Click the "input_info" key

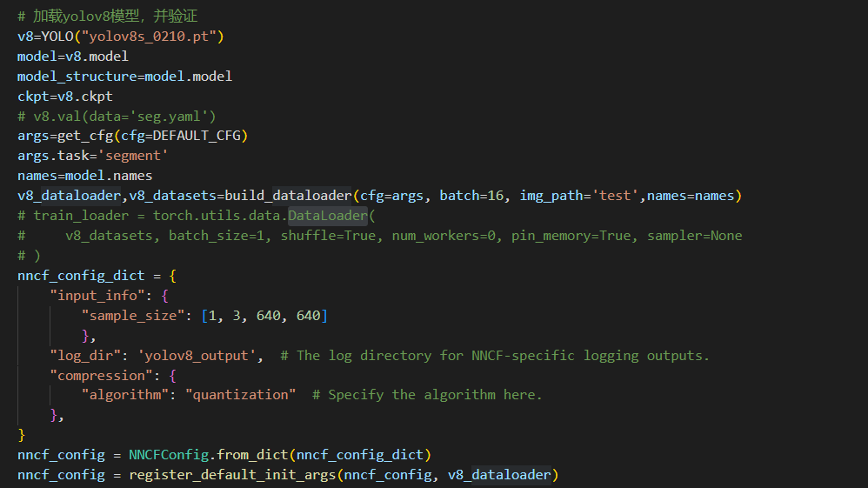pos(97,295)
